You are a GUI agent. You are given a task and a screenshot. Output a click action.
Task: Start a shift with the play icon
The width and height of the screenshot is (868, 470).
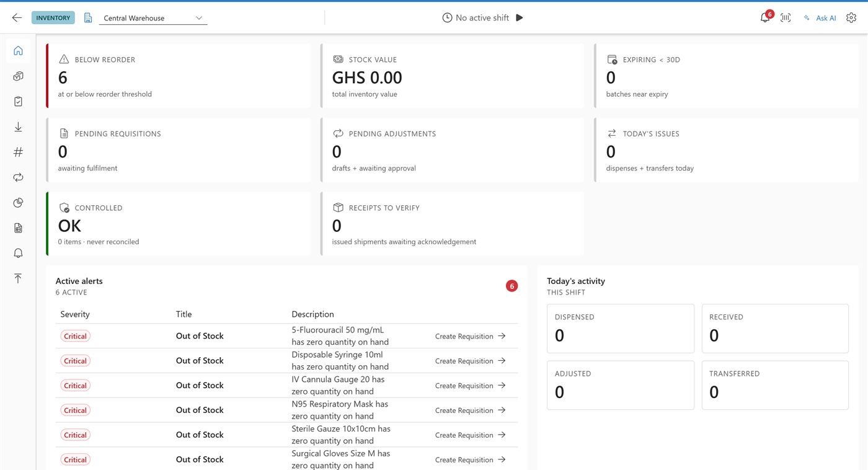point(520,18)
